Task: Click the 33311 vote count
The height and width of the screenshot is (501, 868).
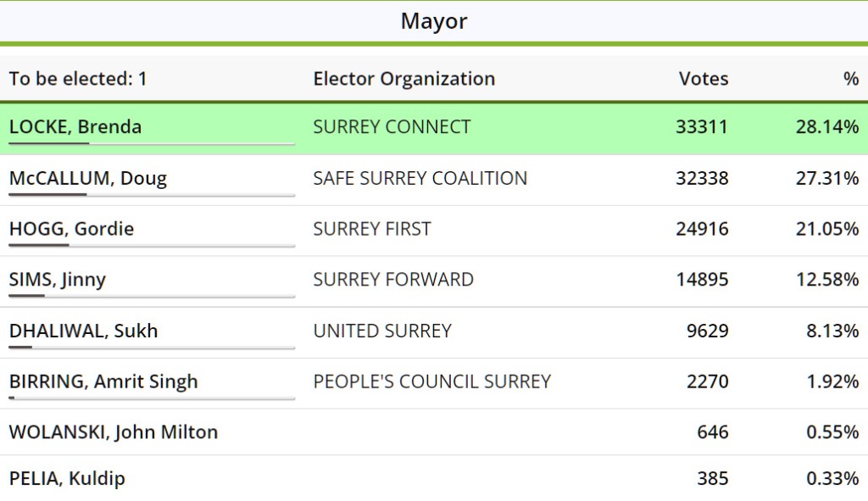Action: click(x=702, y=127)
